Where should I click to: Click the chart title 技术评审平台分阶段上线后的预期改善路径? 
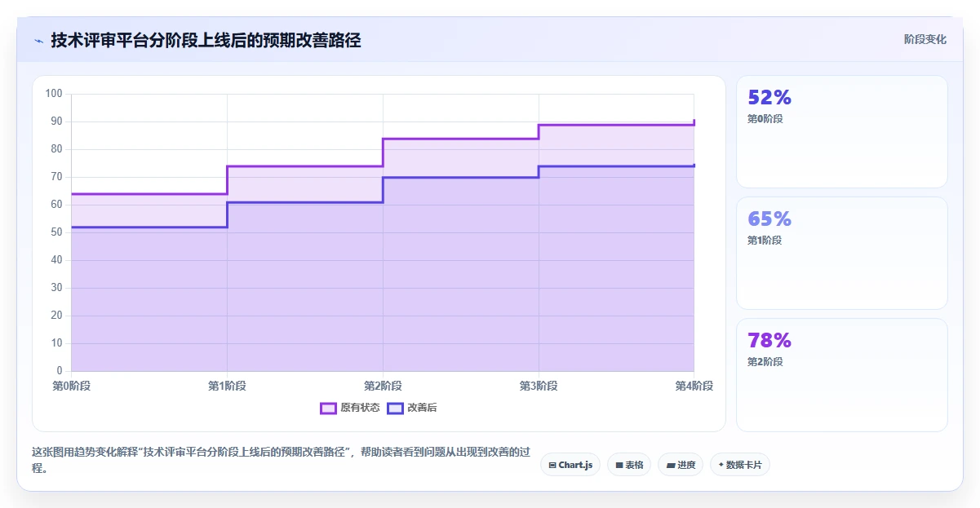point(206,40)
